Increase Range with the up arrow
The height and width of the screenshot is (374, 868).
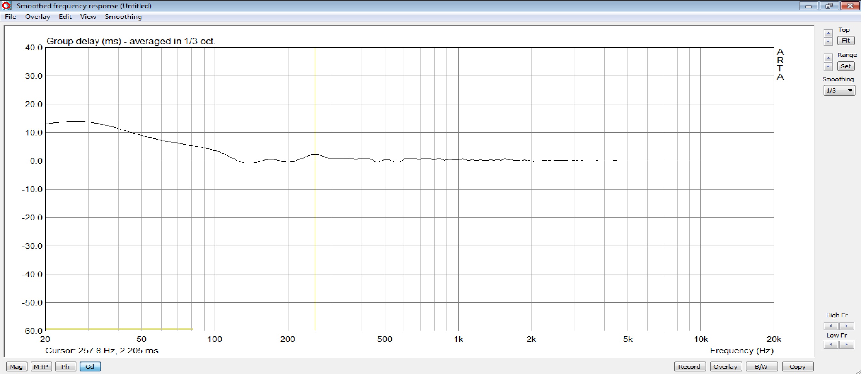click(828, 58)
